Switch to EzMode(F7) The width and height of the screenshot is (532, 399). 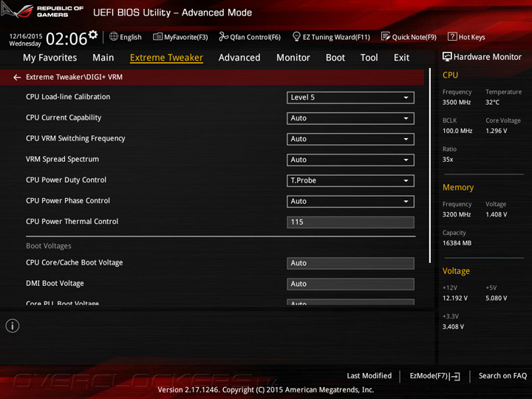click(434, 376)
